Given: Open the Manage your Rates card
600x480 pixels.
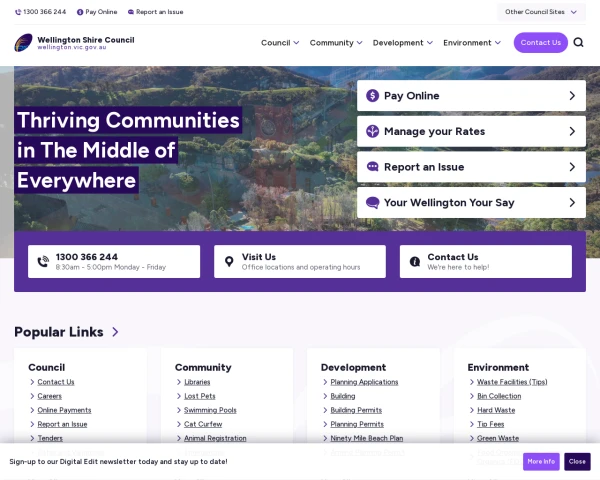Looking at the screenshot, I should pyautogui.click(x=471, y=131).
